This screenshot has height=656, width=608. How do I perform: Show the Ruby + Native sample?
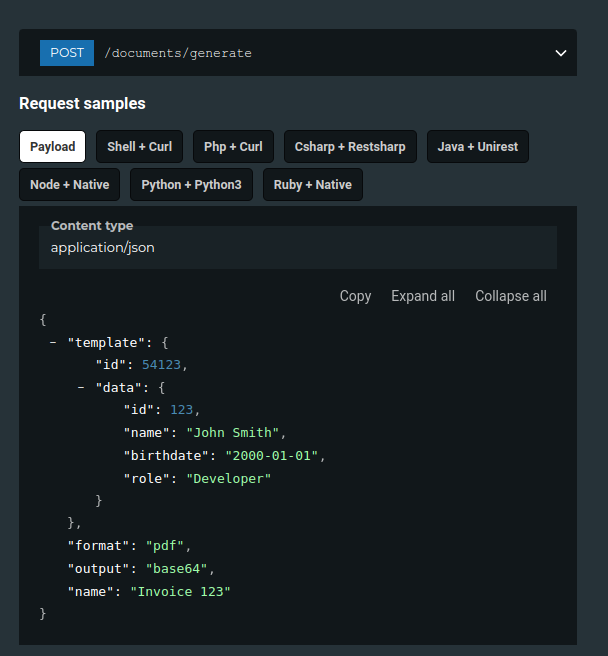(313, 185)
